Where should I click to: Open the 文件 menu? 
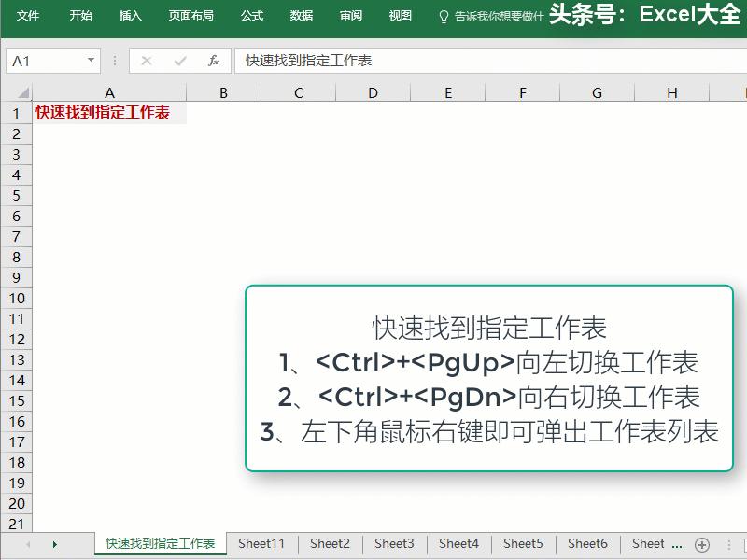pyautogui.click(x=27, y=15)
